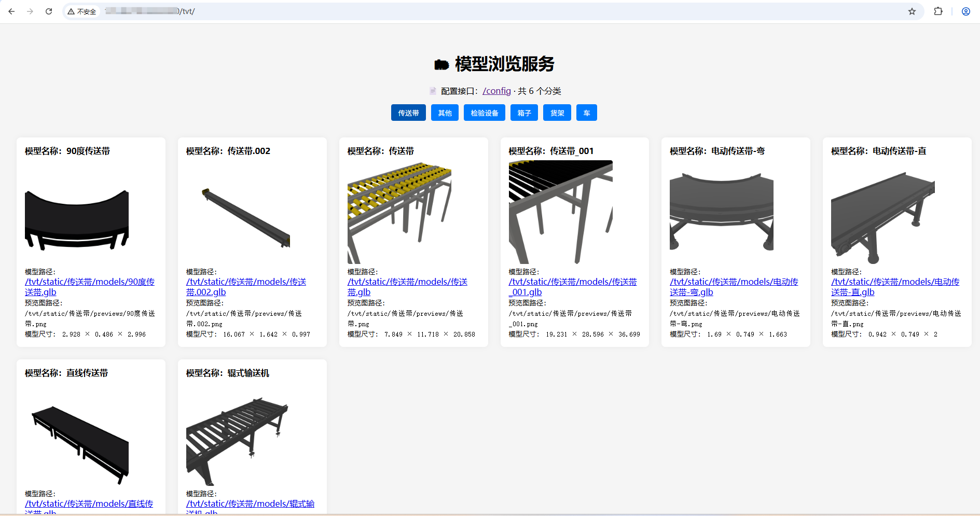The width and height of the screenshot is (980, 516).
Task: Open the /config interface link
Action: (x=496, y=91)
